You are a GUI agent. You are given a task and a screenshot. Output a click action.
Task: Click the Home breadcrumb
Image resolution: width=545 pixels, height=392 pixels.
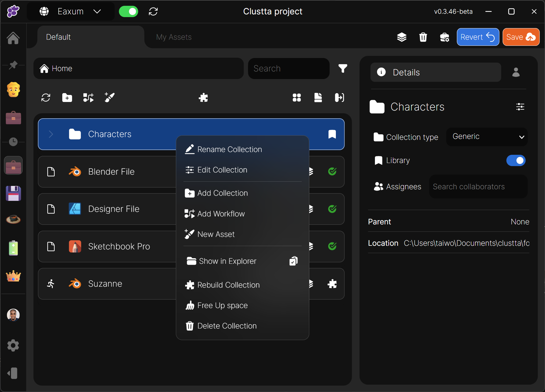coord(56,68)
